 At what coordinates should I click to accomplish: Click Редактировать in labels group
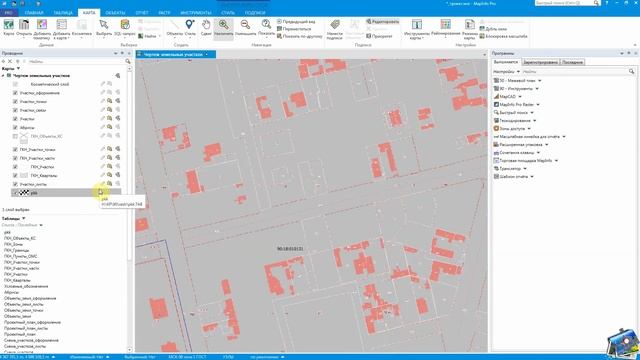tap(382, 21)
